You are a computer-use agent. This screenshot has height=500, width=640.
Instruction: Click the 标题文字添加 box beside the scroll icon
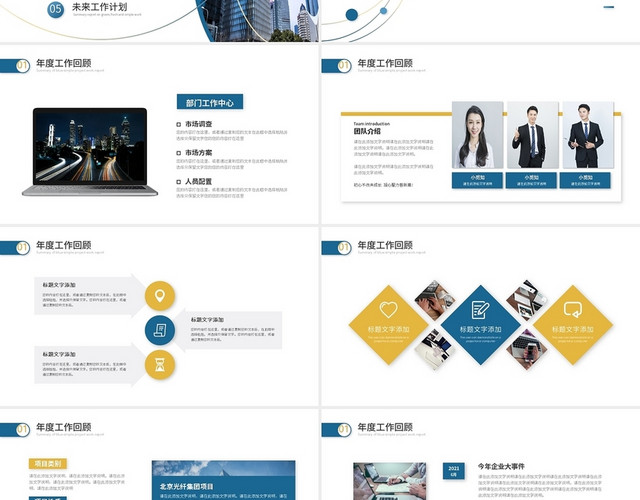point(228,330)
